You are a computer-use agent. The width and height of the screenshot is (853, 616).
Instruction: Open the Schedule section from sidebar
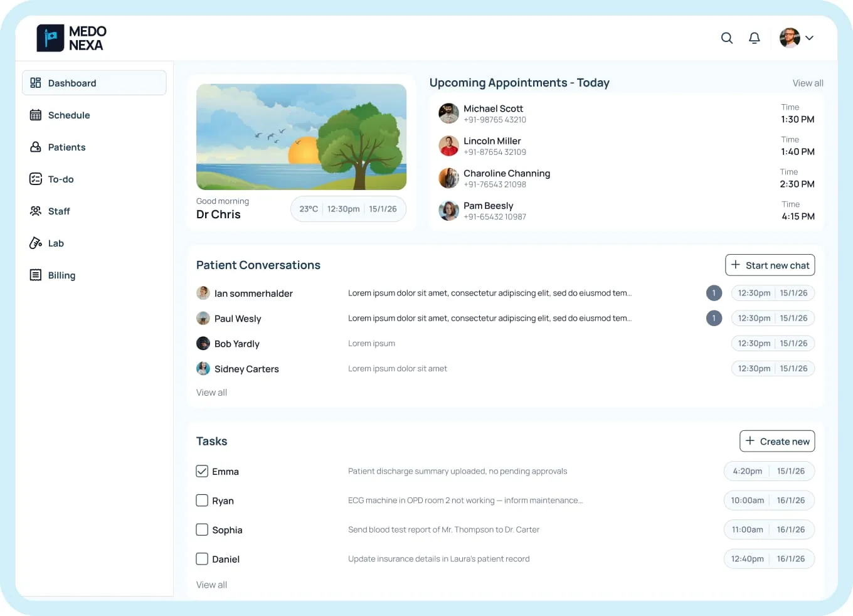coord(68,115)
